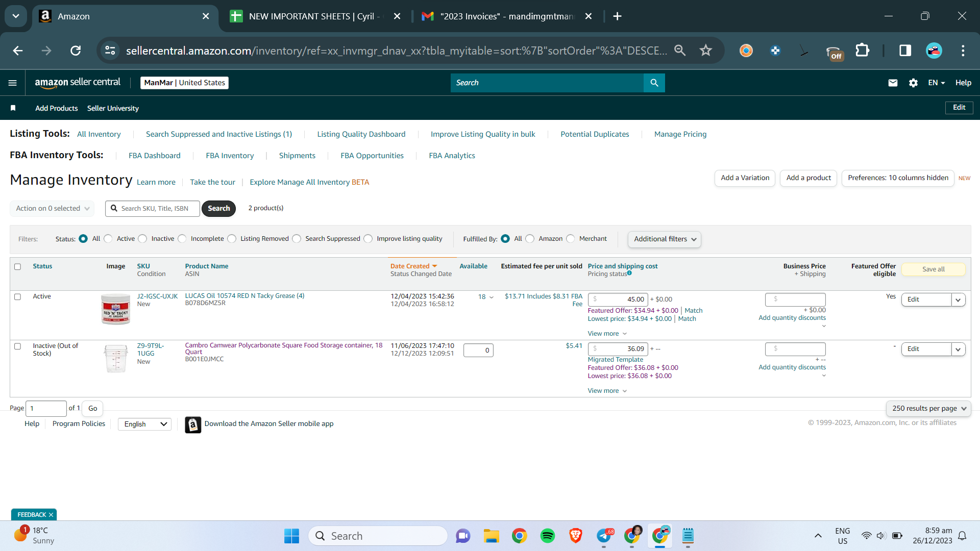Screen dimensions: 980x551
Task: Click the Seller Central search magnifier button
Action: pyautogui.click(x=654, y=83)
